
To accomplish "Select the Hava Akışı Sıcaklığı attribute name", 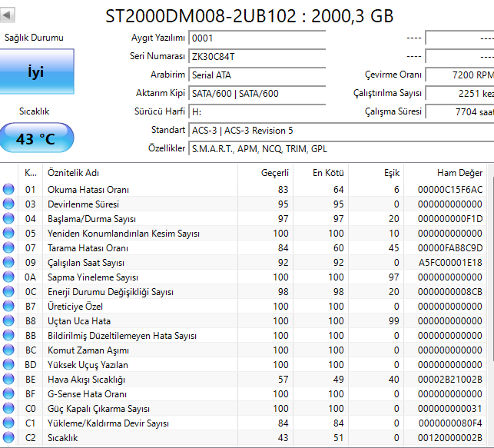I will click(x=86, y=380).
